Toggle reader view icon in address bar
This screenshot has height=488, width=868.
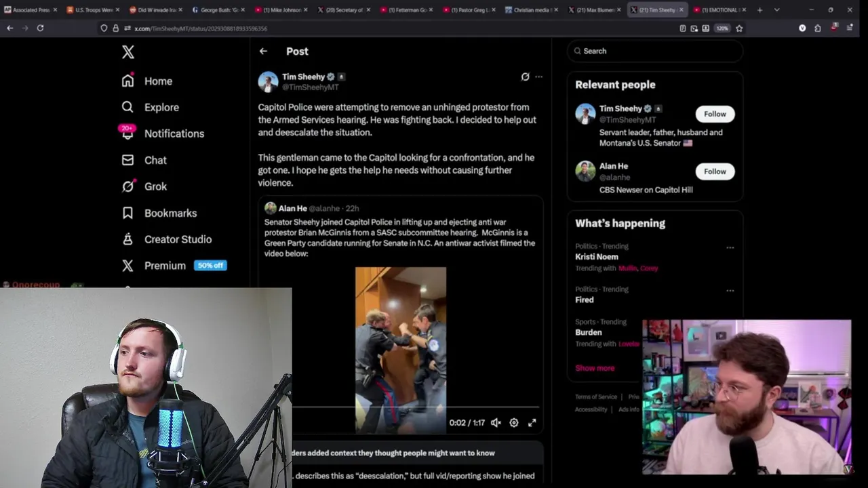(x=682, y=28)
